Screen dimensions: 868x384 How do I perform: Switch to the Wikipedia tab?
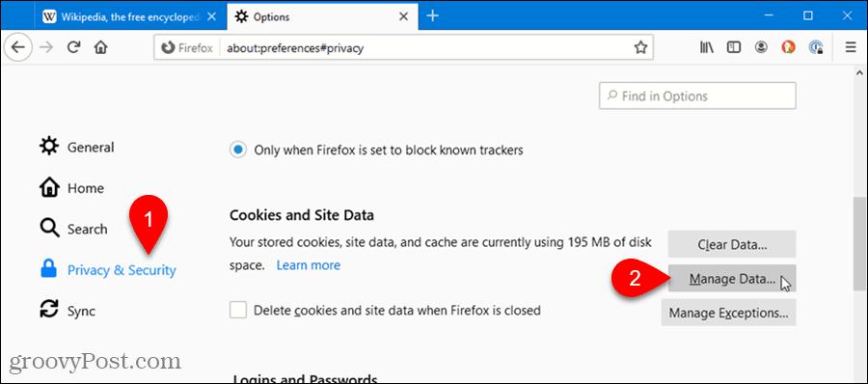click(129, 16)
